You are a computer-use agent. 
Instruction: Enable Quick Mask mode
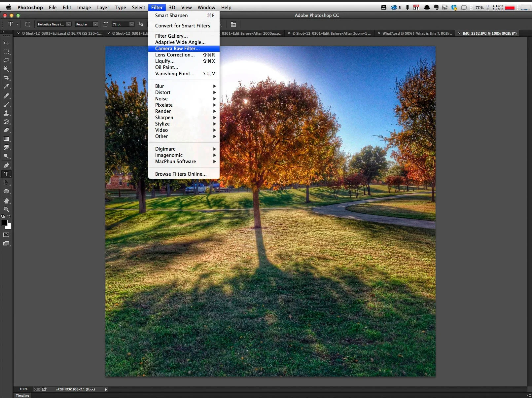(x=6, y=235)
